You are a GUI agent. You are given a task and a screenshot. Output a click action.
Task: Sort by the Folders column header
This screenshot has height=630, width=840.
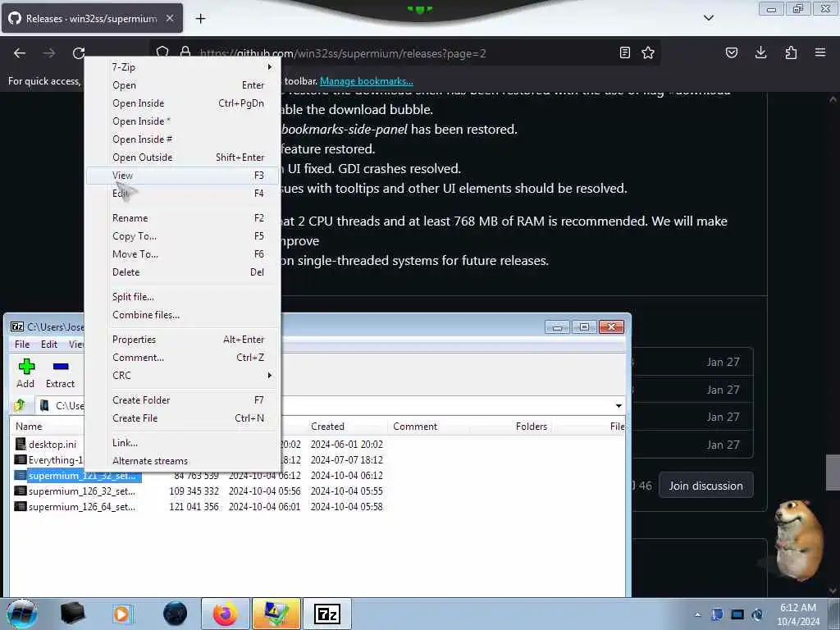tap(532, 427)
